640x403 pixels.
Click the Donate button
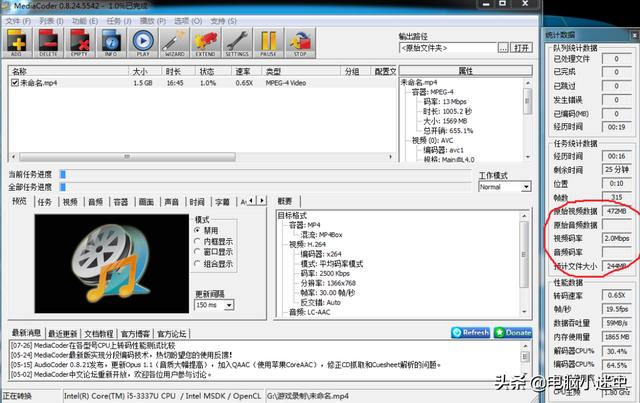tap(513, 332)
